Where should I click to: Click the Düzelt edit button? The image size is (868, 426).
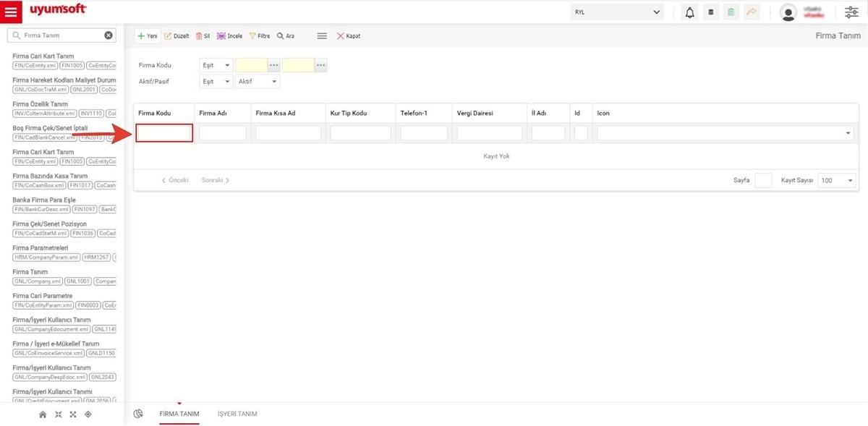tap(176, 35)
